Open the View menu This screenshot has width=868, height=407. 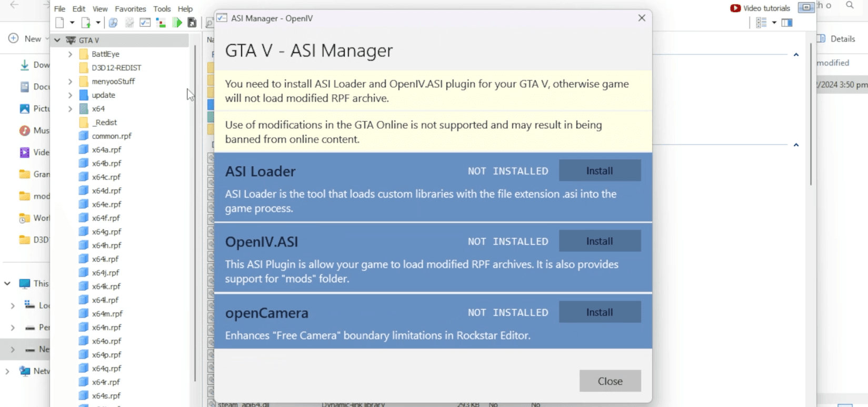(100, 9)
